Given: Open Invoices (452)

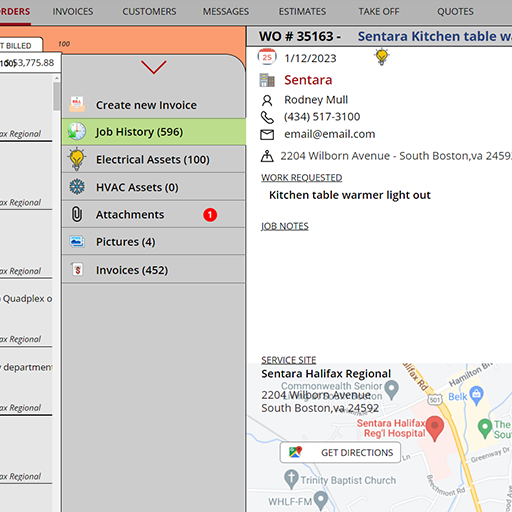Looking at the screenshot, I should click(154, 270).
